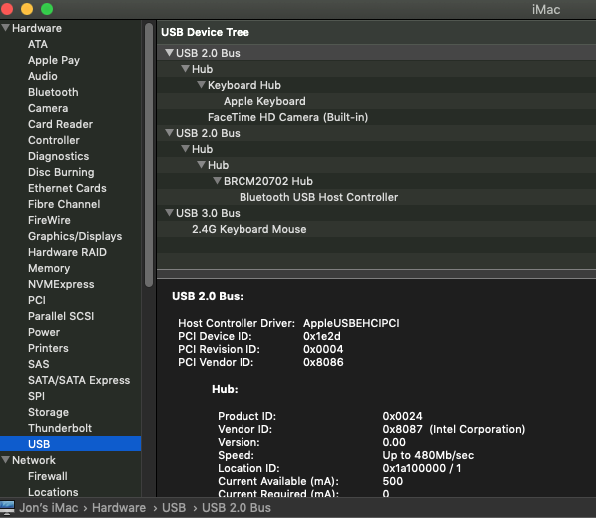Viewport: 596px width, 518px height.
Task: Collapse the Keyboard Hub disclosure triangle
Action: (201, 84)
